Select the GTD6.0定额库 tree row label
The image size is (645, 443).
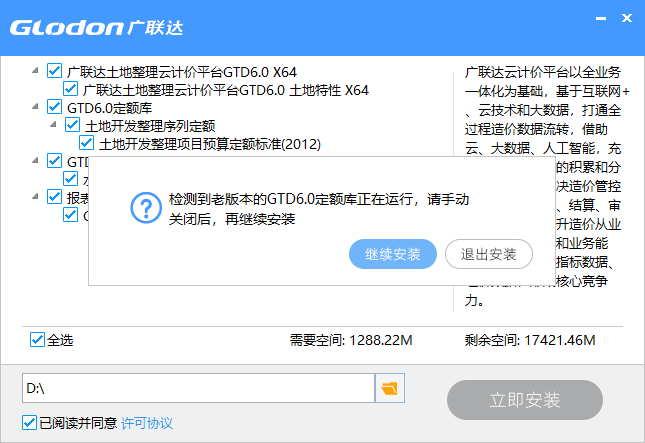click(x=109, y=108)
